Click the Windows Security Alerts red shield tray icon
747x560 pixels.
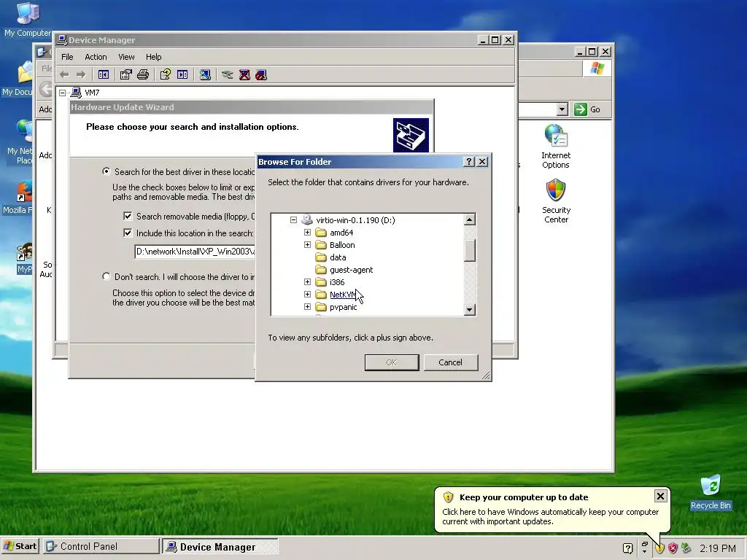(x=673, y=548)
